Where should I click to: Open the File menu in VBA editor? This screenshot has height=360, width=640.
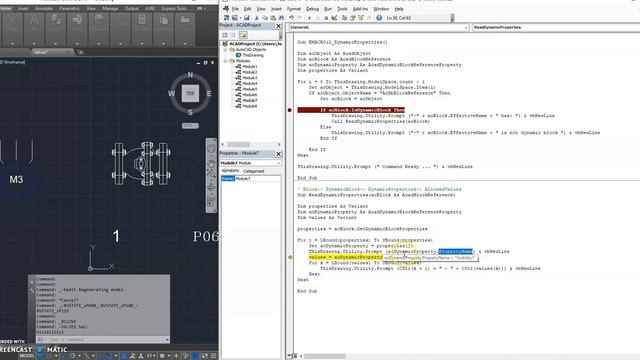click(x=235, y=9)
